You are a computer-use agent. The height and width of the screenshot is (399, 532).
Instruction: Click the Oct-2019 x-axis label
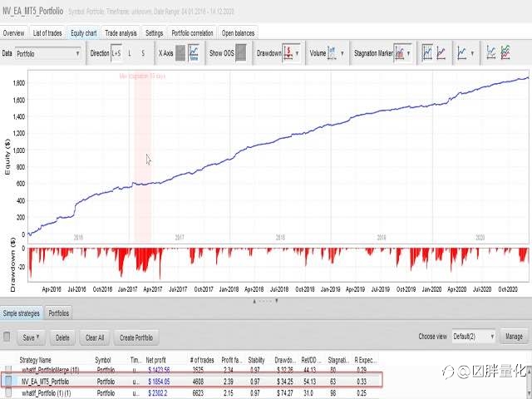coord(406,289)
